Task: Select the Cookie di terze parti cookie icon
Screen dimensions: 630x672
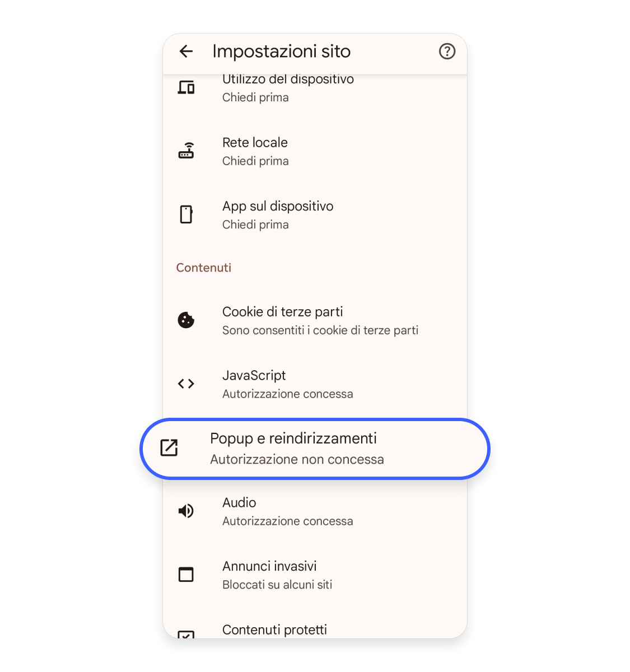Action: coord(187,320)
